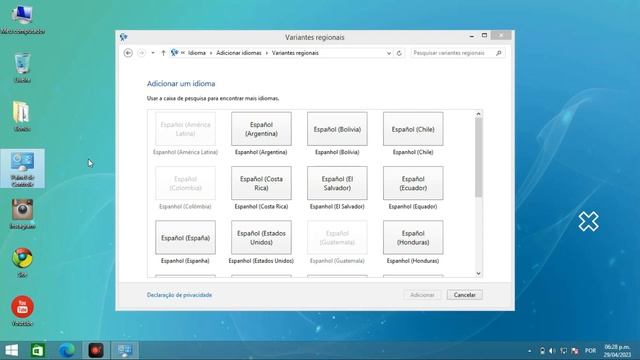The height and width of the screenshot is (360, 640).
Task: Open the Adicionar idiomas breadcrumb
Action: [239, 53]
